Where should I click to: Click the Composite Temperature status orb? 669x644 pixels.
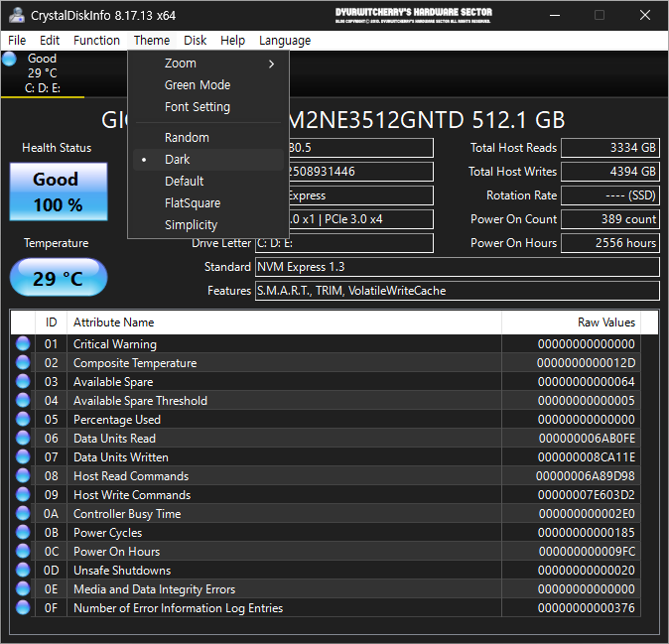[x=23, y=362]
